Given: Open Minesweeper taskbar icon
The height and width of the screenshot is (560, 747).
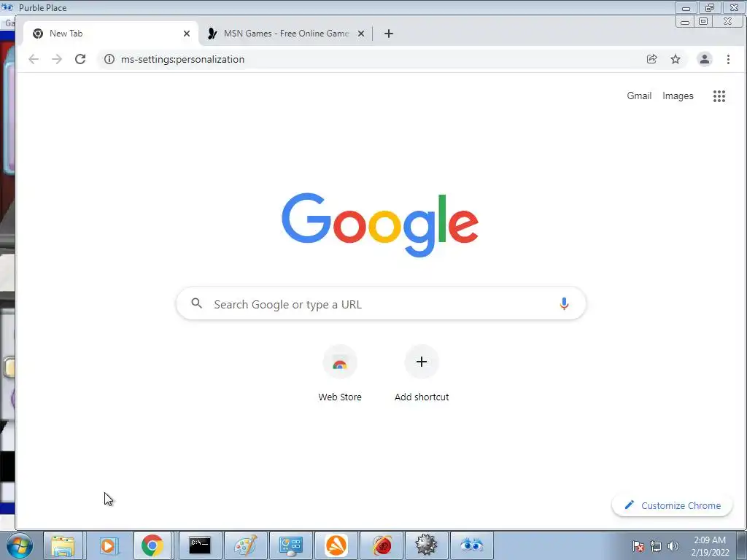Looking at the screenshot, I should point(426,545).
